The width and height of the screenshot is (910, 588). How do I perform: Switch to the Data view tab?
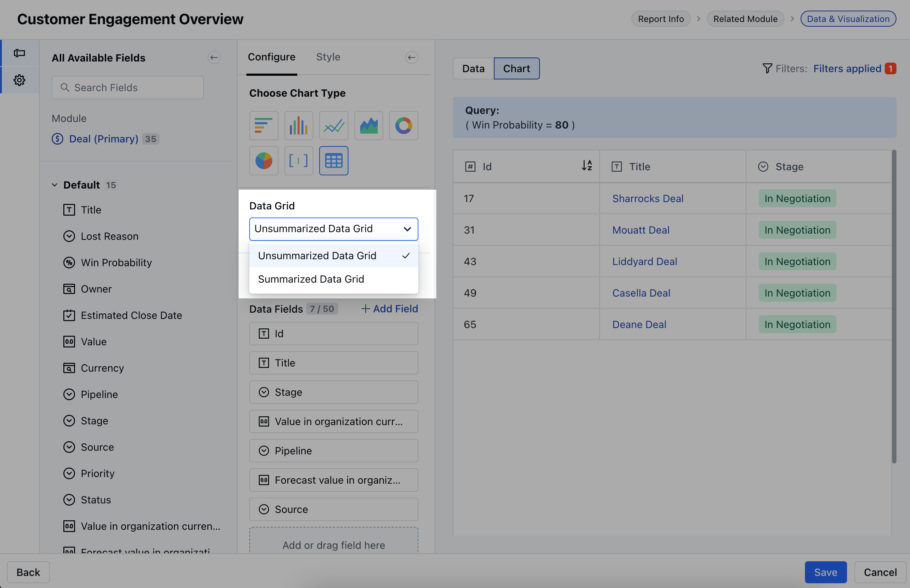(x=473, y=68)
